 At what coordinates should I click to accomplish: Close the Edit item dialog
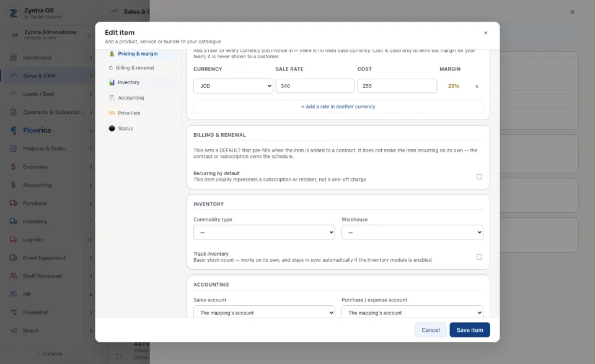[x=486, y=33]
